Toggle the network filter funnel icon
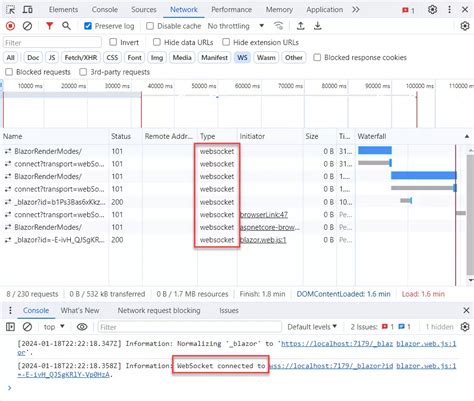Viewport: 474px width, 401px height. point(49,26)
